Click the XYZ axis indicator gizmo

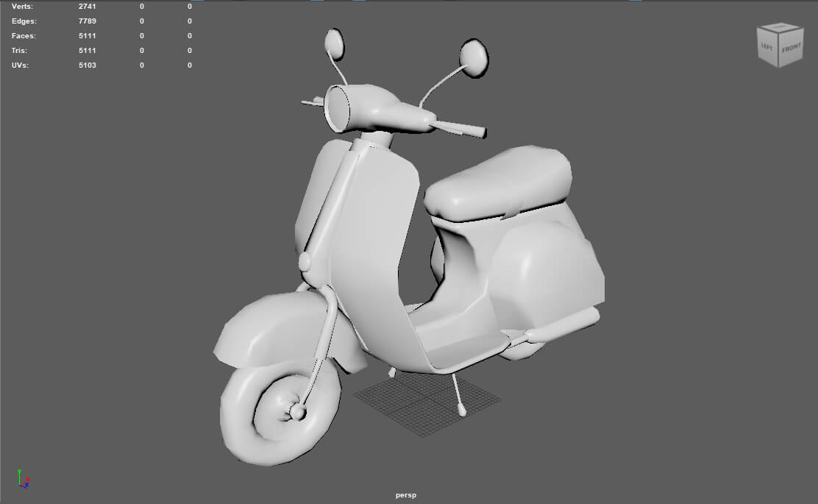[23, 478]
